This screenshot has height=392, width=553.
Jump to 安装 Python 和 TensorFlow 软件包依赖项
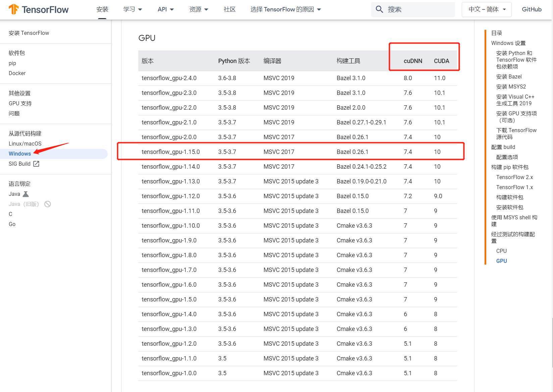tap(516, 60)
